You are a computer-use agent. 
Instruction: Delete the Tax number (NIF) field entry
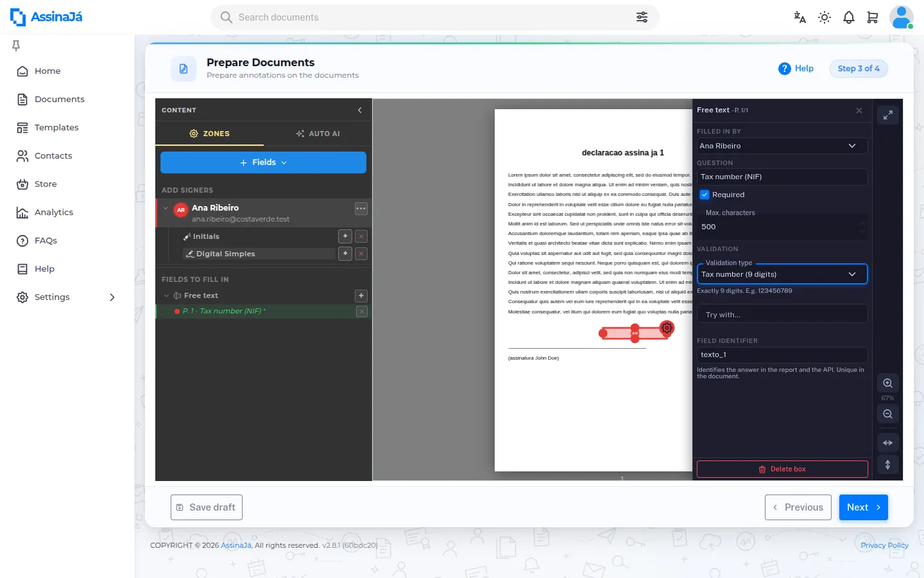[x=362, y=311]
